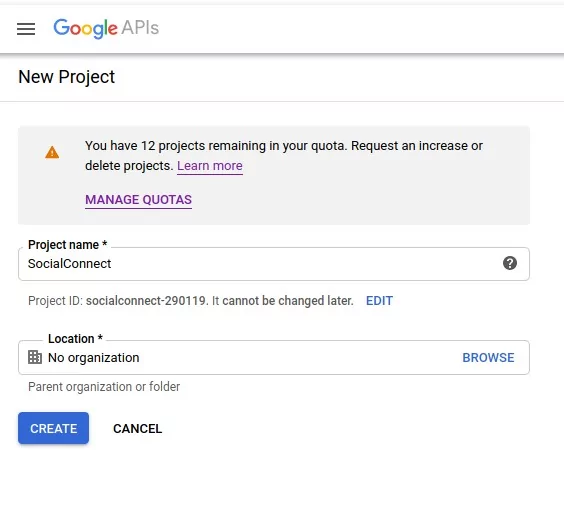Click the organization building icon
The image size is (564, 518).
[35, 357]
